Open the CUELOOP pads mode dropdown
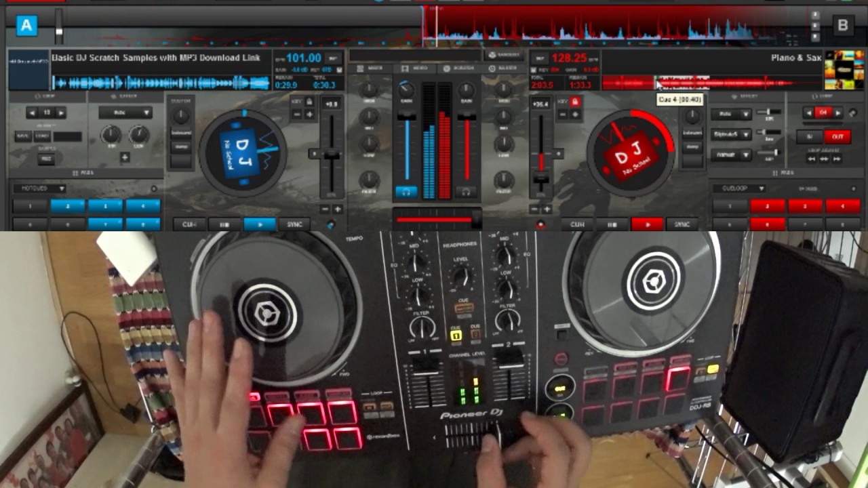The height and width of the screenshot is (488, 868). pos(740,188)
